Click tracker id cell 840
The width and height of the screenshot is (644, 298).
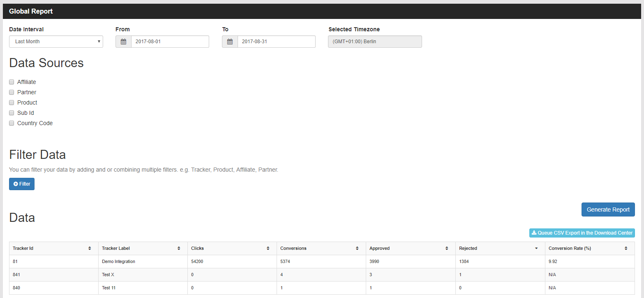tap(54, 288)
